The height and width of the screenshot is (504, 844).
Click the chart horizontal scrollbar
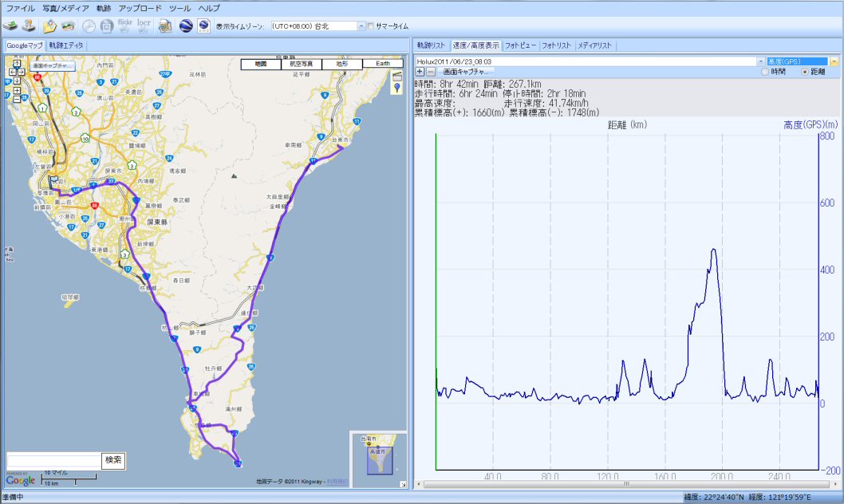point(626,484)
